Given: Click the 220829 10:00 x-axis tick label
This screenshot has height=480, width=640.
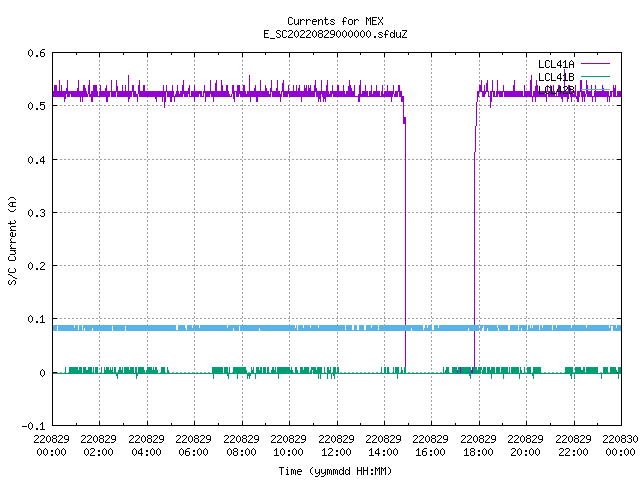Looking at the screenshot, I should pos(288,446).
